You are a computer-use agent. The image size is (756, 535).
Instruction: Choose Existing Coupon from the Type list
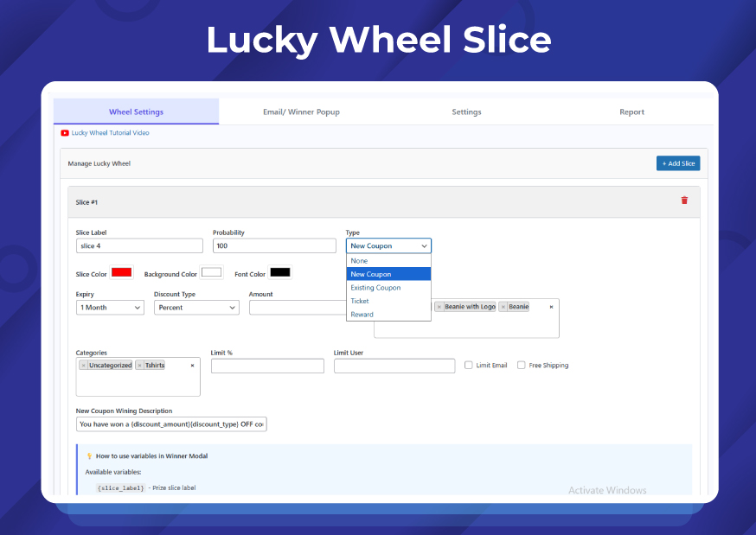(x=375, y=288)
